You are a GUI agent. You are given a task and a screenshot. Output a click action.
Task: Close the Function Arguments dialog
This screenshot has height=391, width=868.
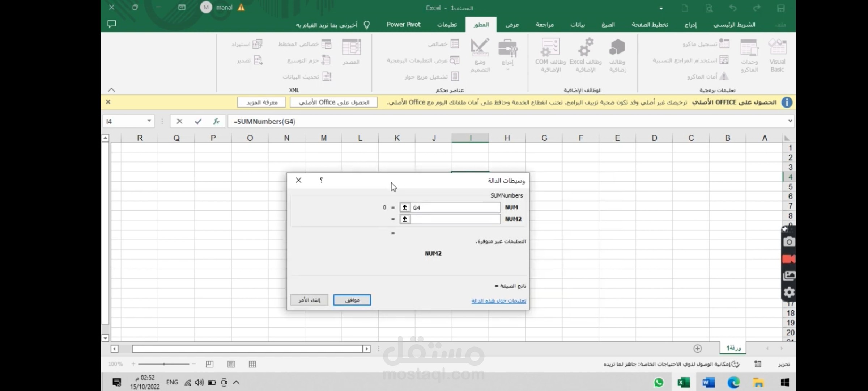[x=298, y=180]
